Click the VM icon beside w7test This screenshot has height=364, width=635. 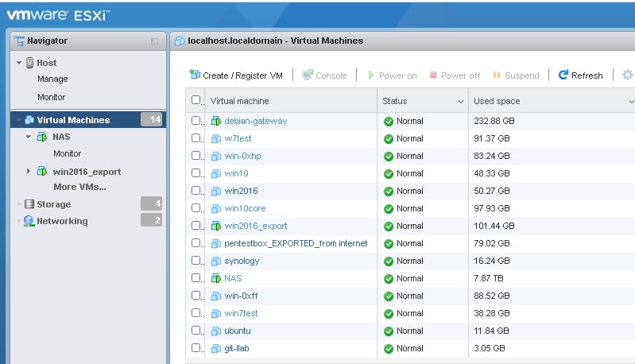point(216,138)
